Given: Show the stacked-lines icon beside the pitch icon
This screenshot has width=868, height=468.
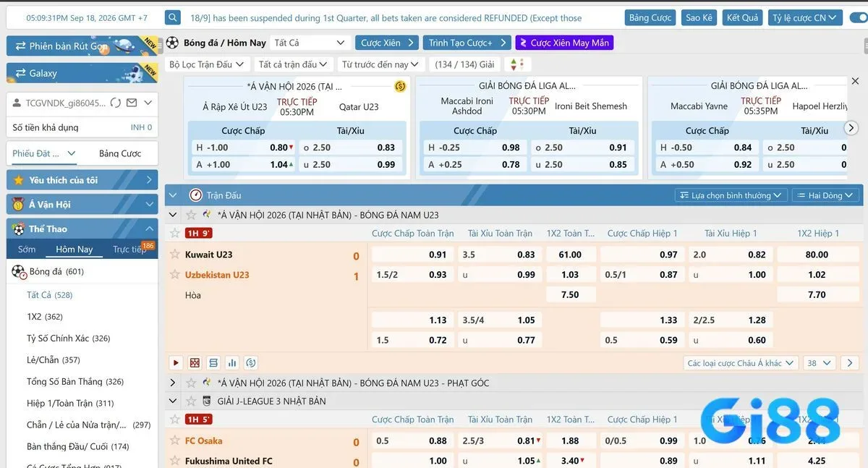Looking at the screenshot, I should pos(213,363).
